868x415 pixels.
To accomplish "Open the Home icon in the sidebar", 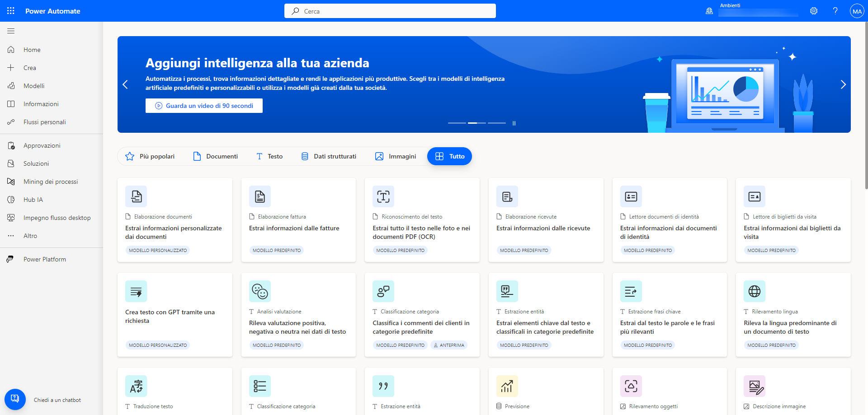I will 11,50.
